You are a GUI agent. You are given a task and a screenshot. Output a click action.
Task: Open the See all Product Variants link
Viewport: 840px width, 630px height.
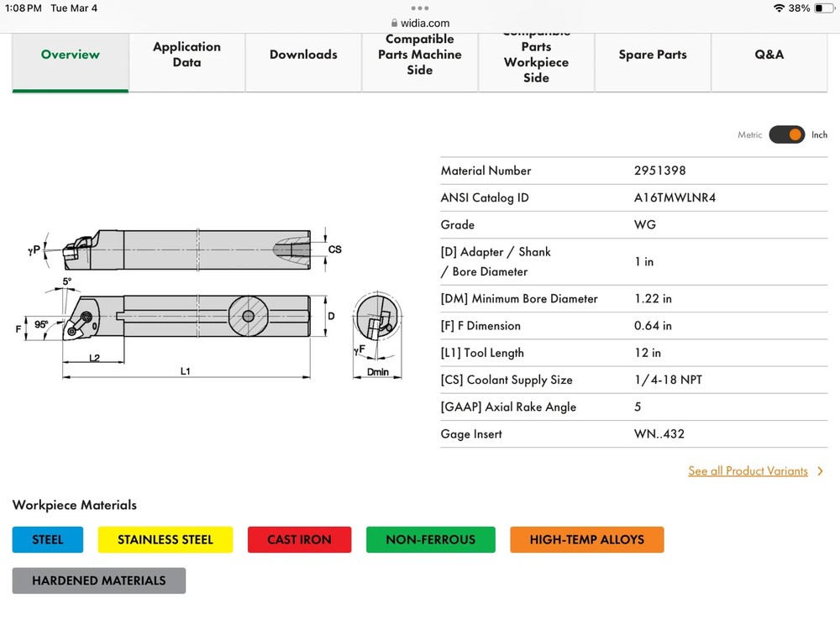[748, 471]
